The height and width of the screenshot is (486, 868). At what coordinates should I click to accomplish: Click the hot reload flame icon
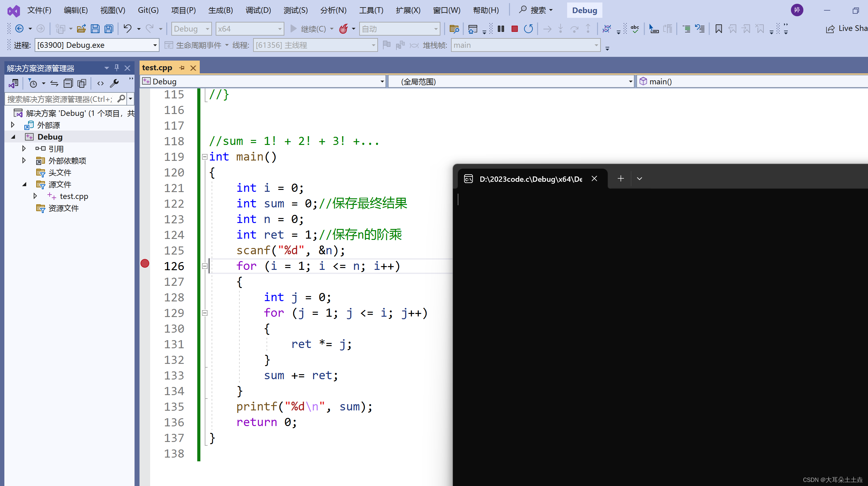coord(343,29)
